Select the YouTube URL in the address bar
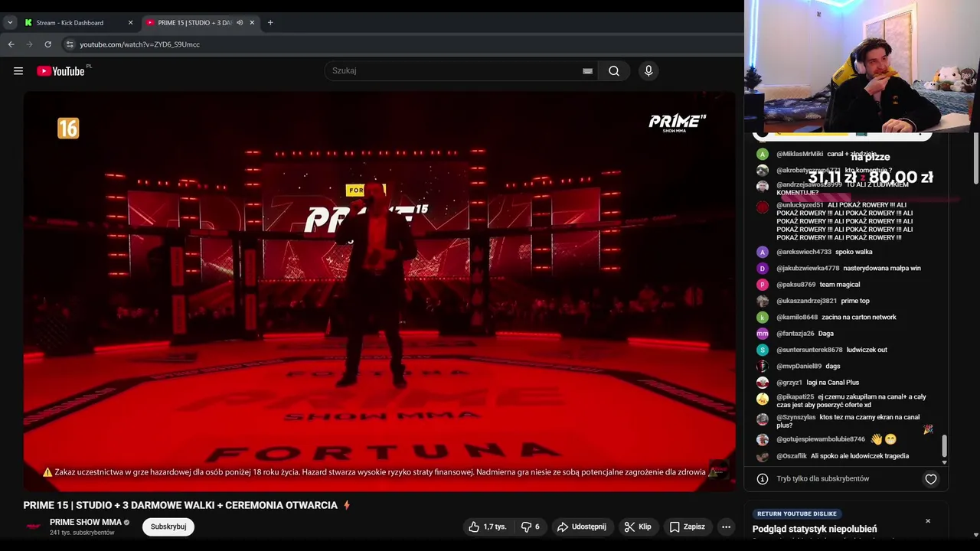The image size is (980, 551). click(139, 44)
